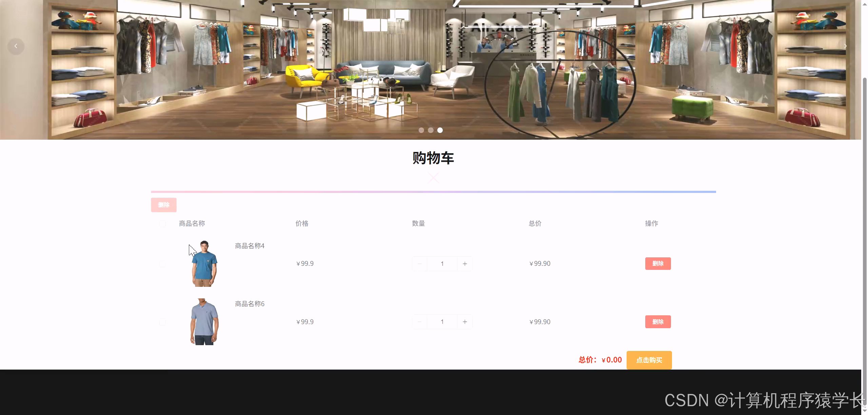Click the minus icon for 商品名称6 quantity
The height and width of the screenshot is (415, 868).
pyautogui.click(x=419, y=322)
